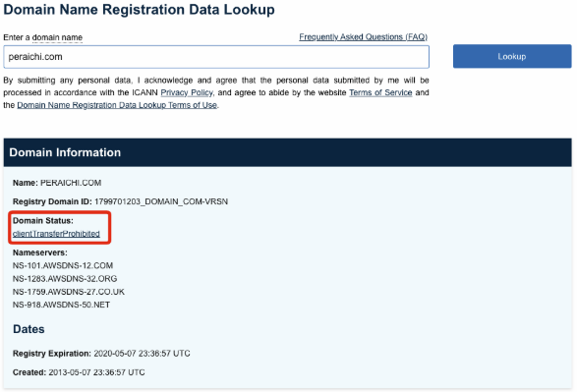Click the blue Lookup button

(x=512, y=56)
